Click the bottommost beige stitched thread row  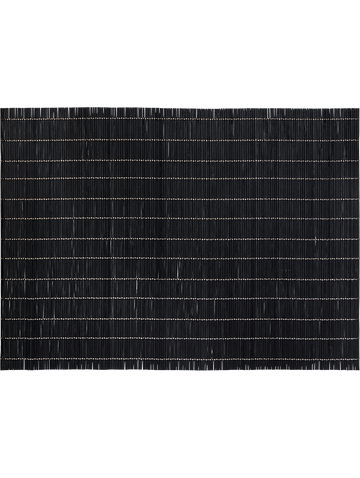click(180, 359)
